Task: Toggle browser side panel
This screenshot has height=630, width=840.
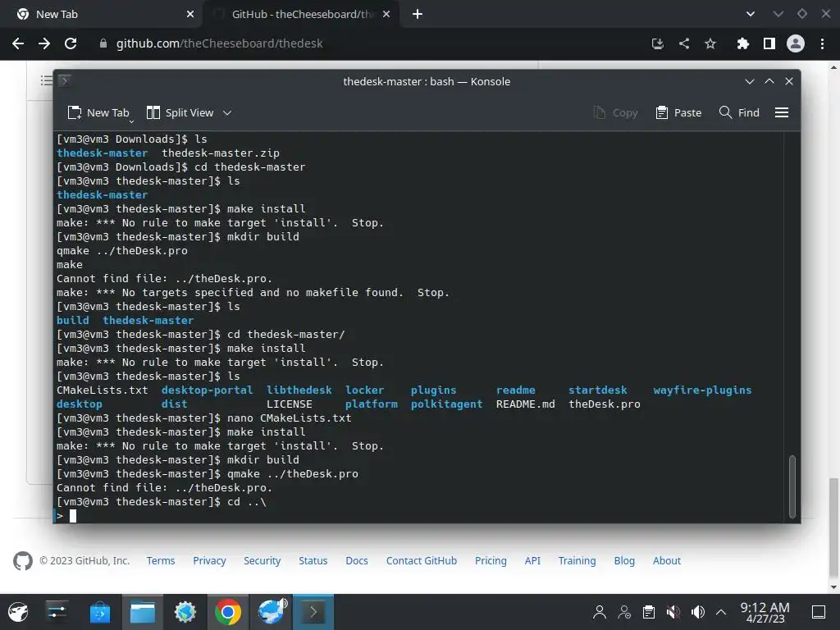Action: 769,43
